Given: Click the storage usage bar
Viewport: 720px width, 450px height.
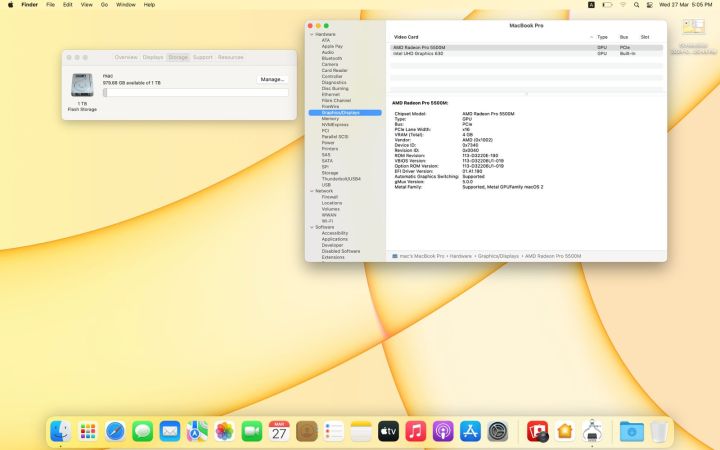Looking at the screenshot, I should (196, 93).
